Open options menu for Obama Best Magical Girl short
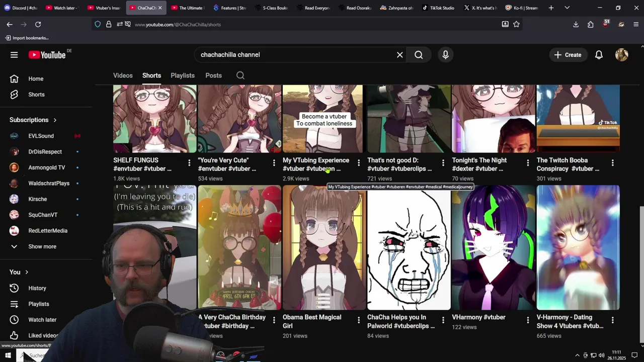The width and height of the screenshot is (644, 362). click(358, 320)
